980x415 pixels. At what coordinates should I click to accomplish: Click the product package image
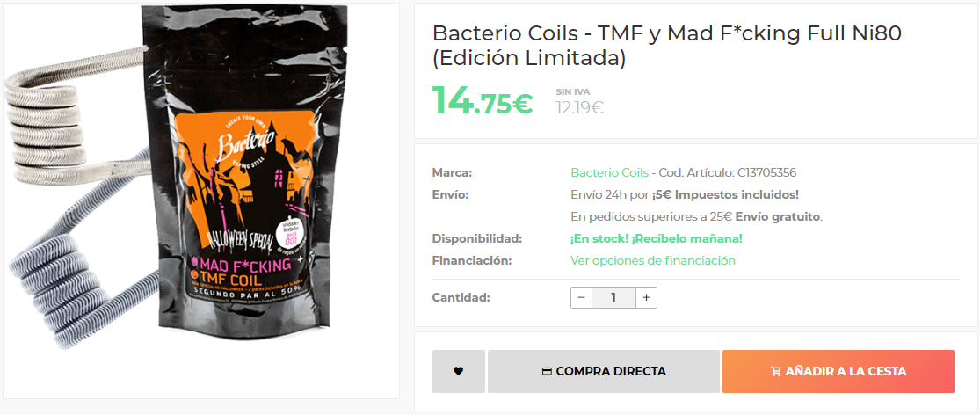pos(243,169)
